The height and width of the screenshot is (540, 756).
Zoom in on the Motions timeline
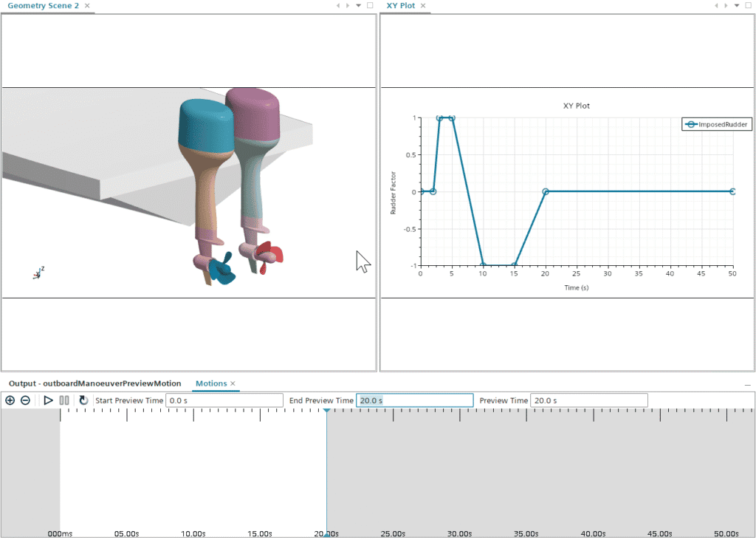10,400
